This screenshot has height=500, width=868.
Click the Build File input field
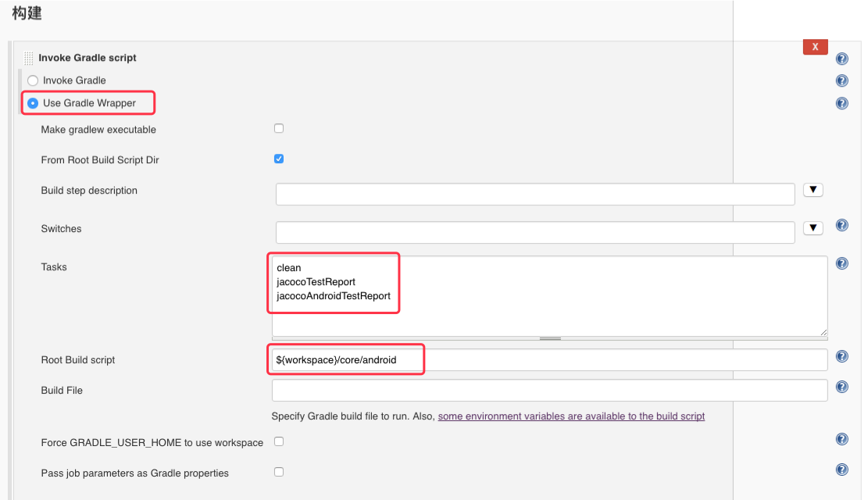click(x=550, y=391)
